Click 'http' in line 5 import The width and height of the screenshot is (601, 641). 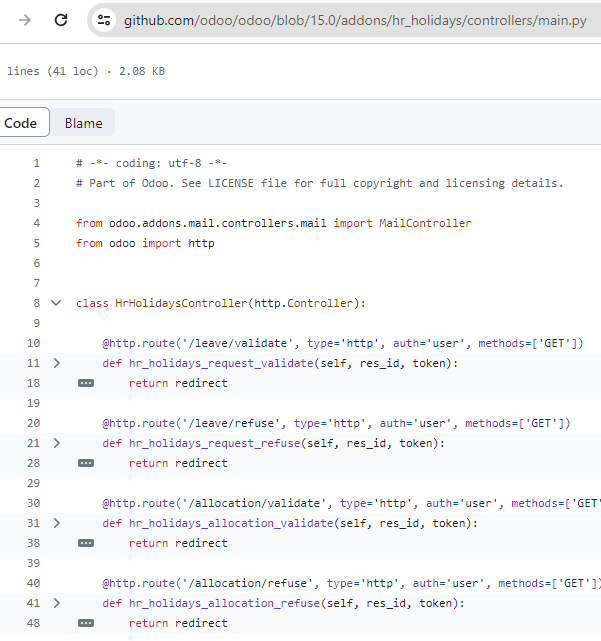(x=201, y=243)
